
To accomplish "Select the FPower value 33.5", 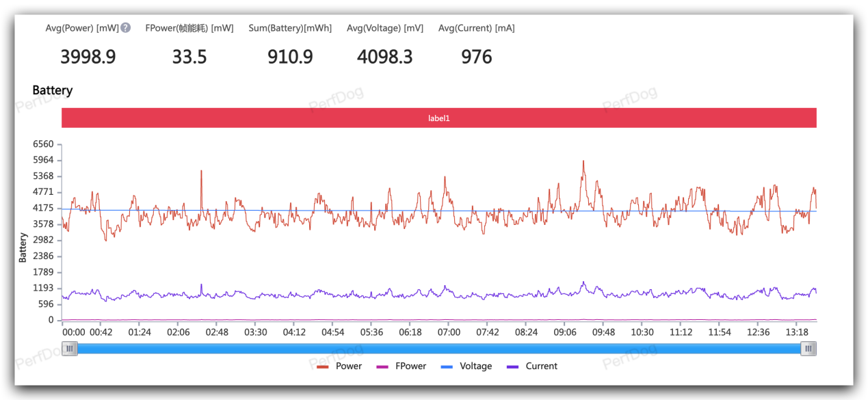I will click(189, 57).
